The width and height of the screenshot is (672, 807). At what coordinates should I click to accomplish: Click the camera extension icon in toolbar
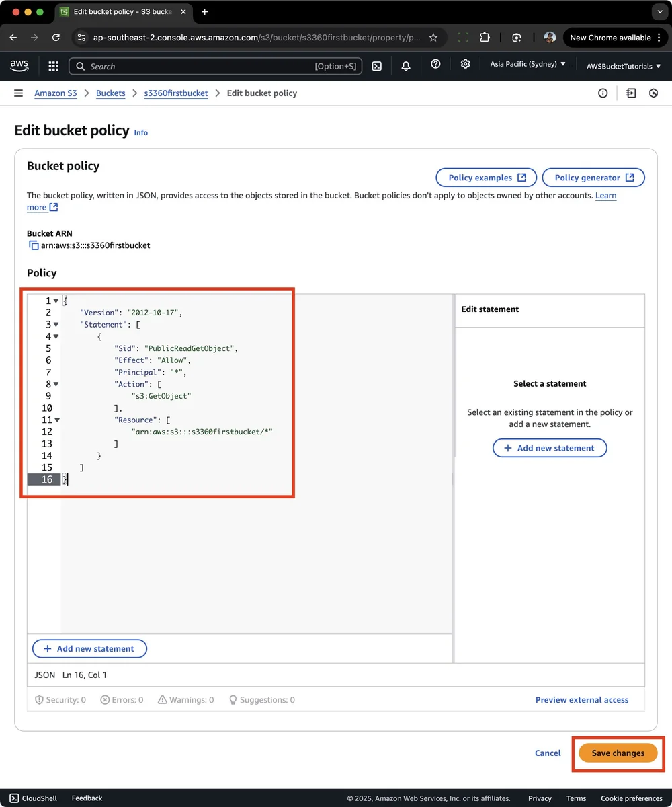516,38
